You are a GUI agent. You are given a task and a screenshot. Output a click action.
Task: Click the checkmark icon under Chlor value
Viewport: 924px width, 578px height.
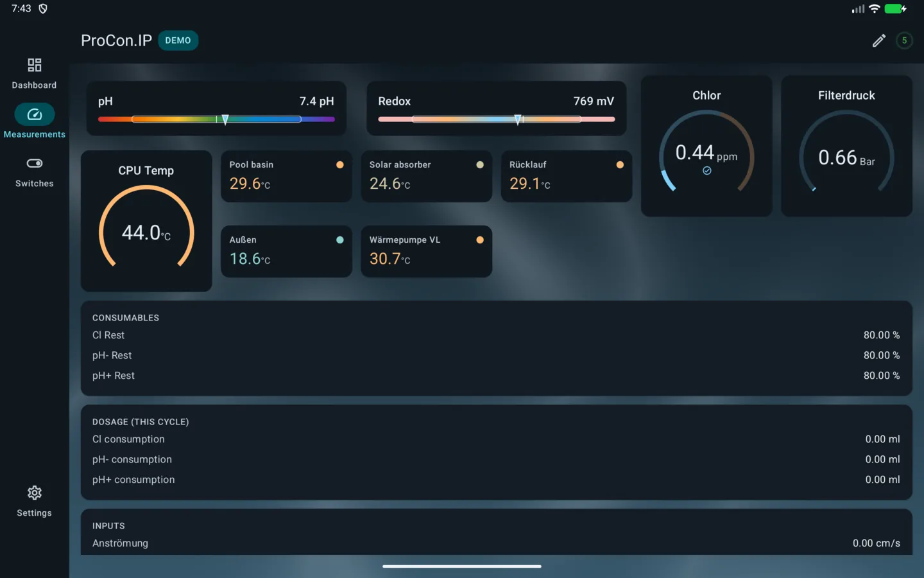tap(706, 171)
